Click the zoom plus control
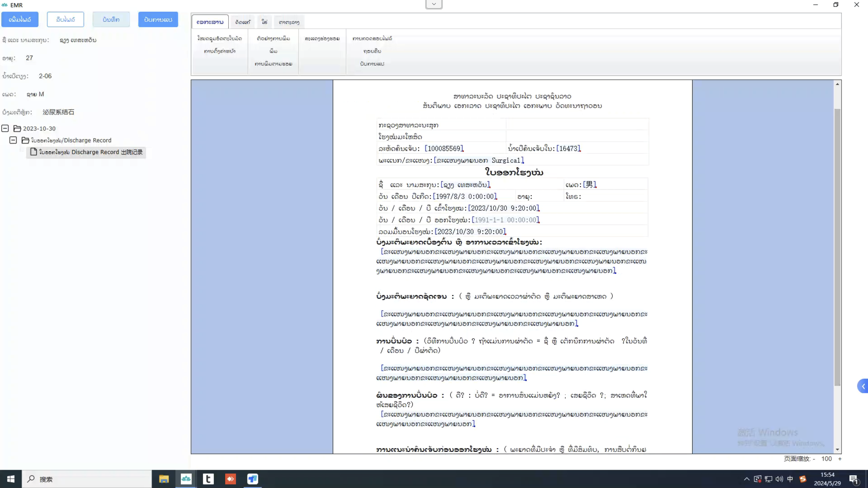Image resolution: width=868 pixels, height=488 pixels. click(840, 459)
